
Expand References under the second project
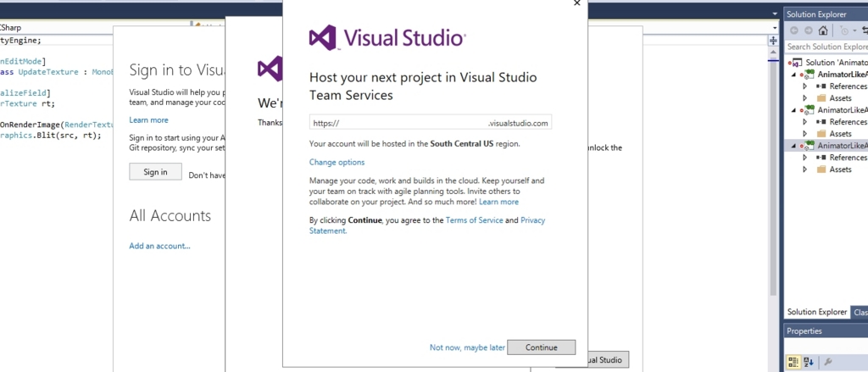pos(805,122)
